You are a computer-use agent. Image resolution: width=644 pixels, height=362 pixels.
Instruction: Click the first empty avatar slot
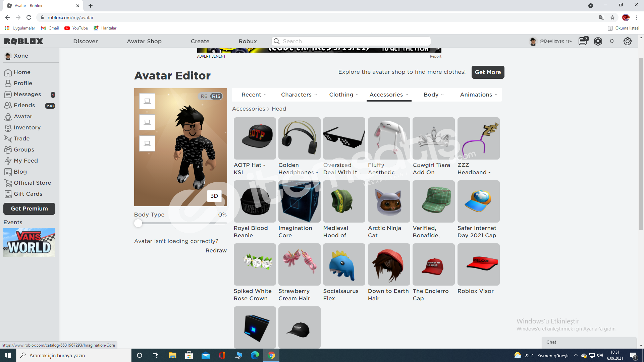(x=147, y=101)
